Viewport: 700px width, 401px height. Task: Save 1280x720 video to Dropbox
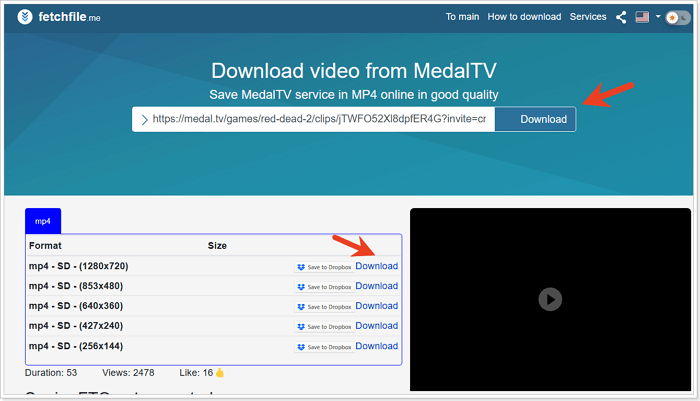click(325, 267)
